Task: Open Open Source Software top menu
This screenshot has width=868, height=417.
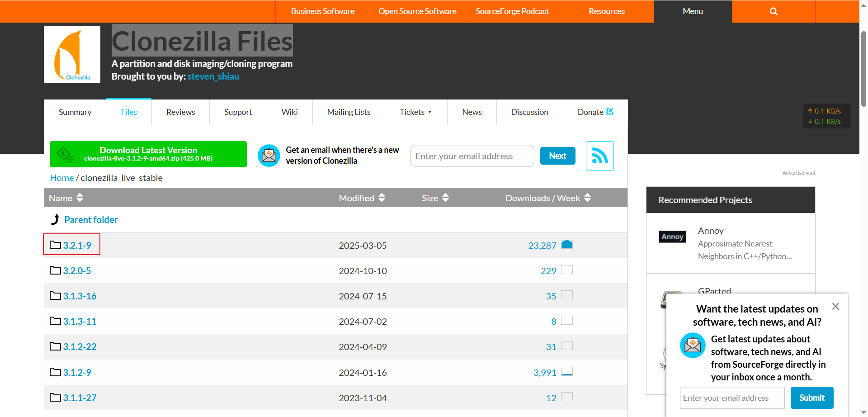Action: click(417, 11)
